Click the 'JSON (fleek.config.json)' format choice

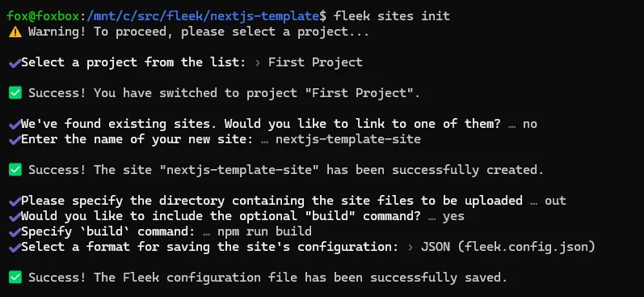click(508, 247)
